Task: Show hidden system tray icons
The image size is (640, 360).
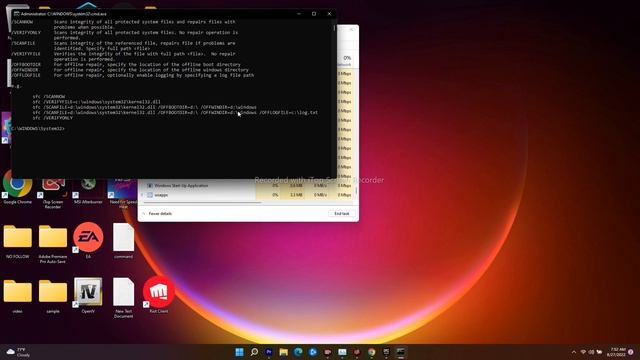Action: point(574,352)
